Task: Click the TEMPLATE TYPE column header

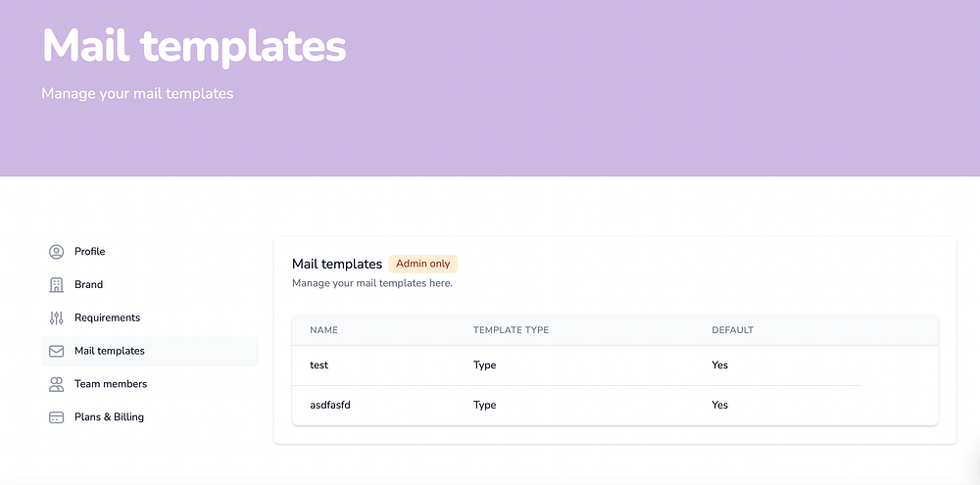Action: 511,330
